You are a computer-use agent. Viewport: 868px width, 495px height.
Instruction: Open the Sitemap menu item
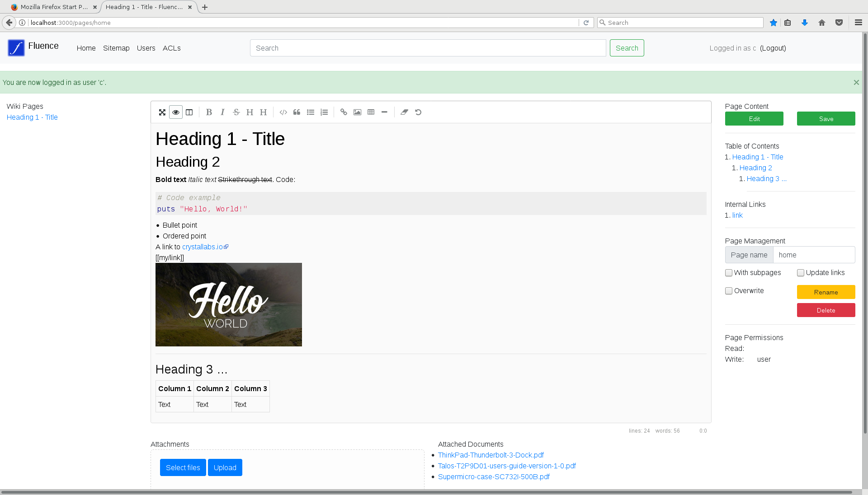[116, 48]
